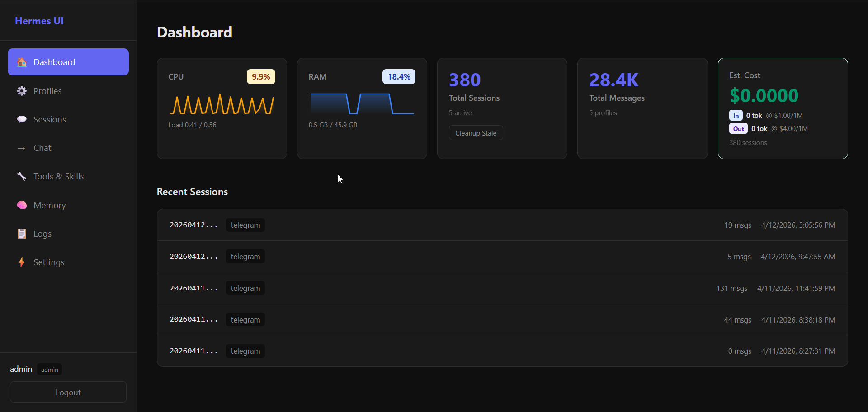Click the 5 active sessions text

[460, 113]
